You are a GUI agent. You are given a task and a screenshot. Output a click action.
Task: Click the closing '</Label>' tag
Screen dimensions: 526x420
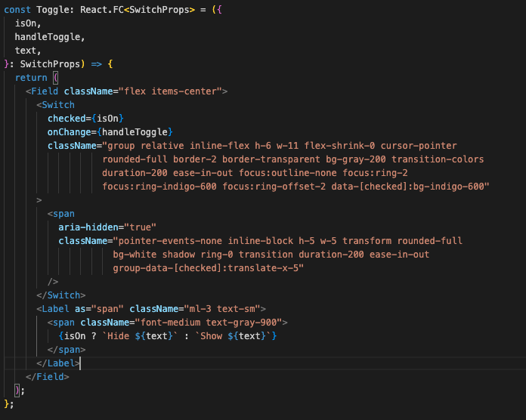coord(58,363)
